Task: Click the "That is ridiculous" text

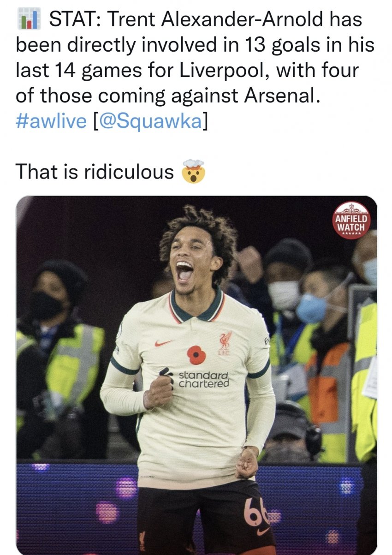Action: [95, 171]
